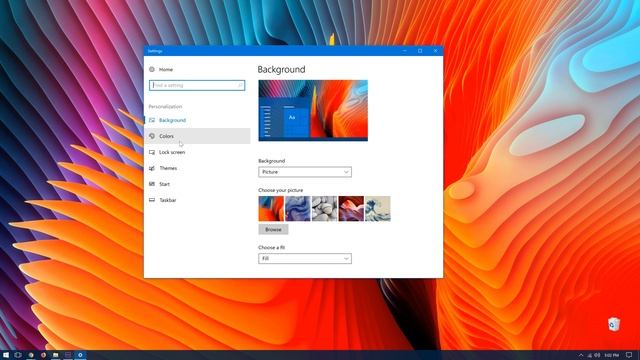
Task: Open the Windows Start menu
Action: tap(6, 355)
